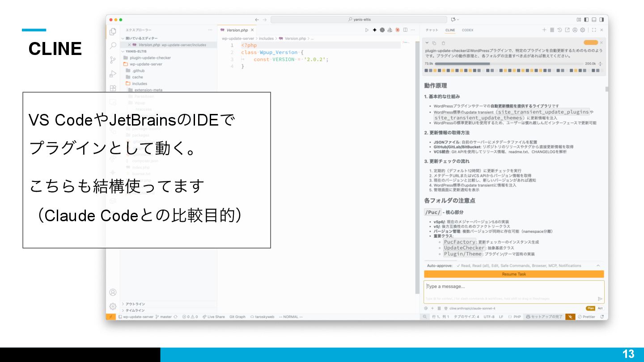Click the context window usage progress bar

pos(509,63)
